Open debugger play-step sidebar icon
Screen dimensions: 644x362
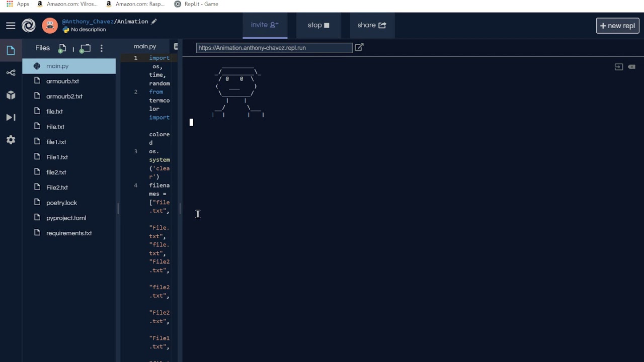tap(11, 118)
